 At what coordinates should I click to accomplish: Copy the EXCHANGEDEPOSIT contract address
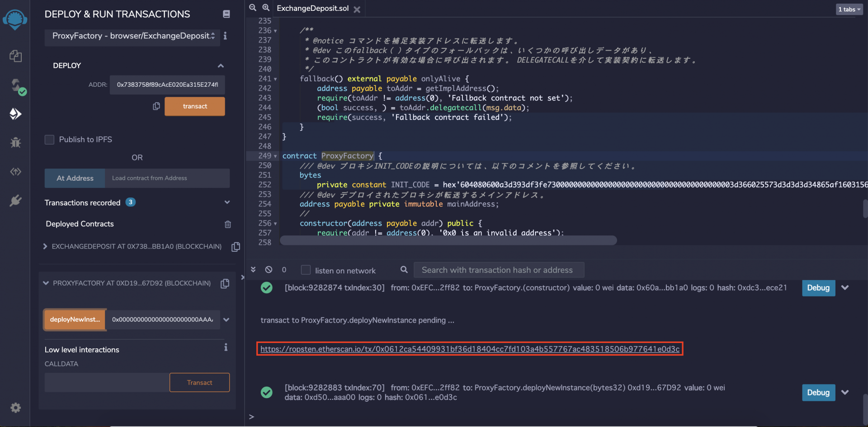coord(236,247)
